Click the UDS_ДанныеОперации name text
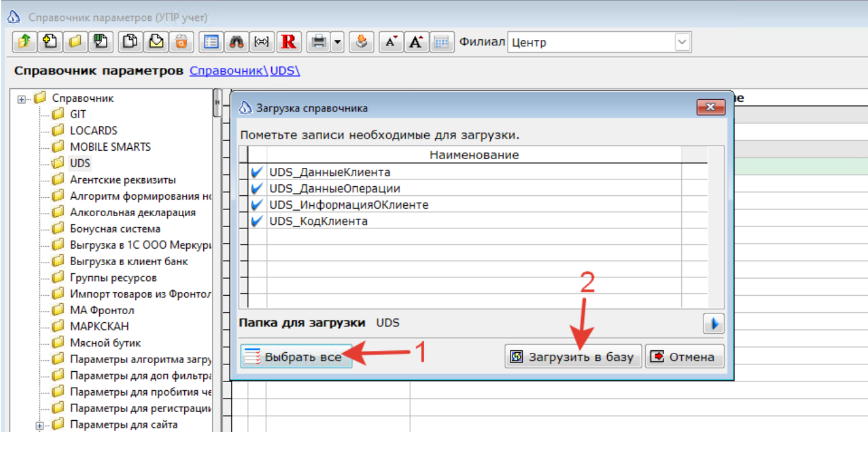The image size is (868, 452). click(335, 189)
